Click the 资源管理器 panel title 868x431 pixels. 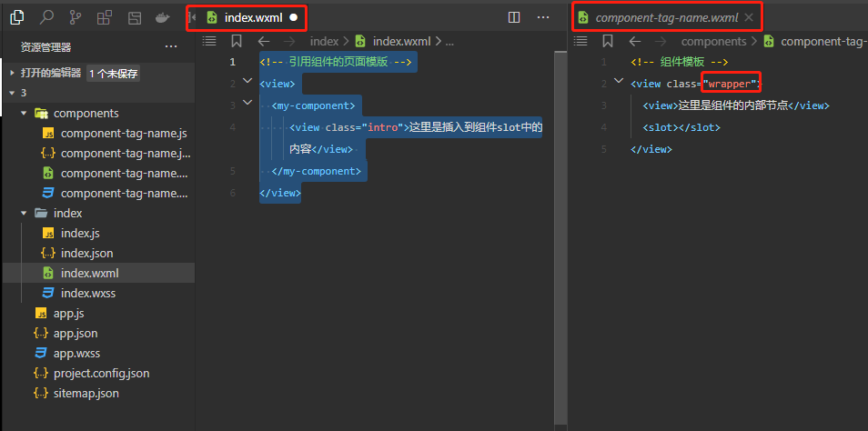(x=45, y=47)
